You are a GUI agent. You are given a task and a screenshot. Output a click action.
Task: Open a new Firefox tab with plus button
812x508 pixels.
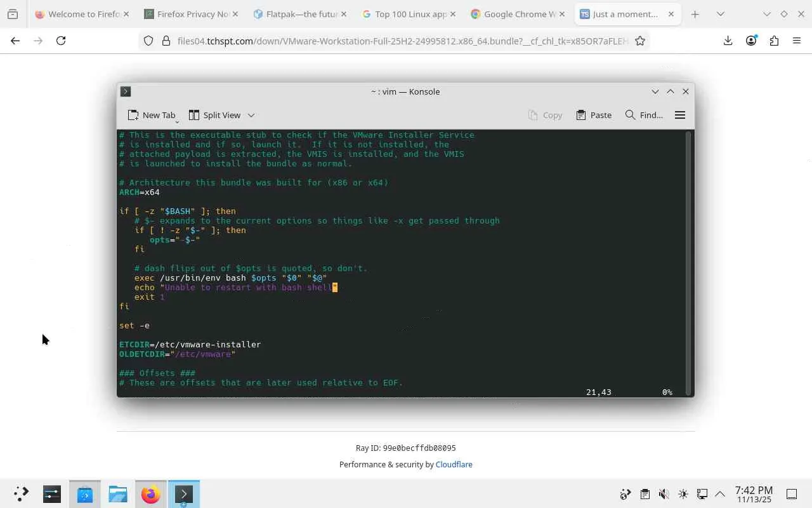695,14
